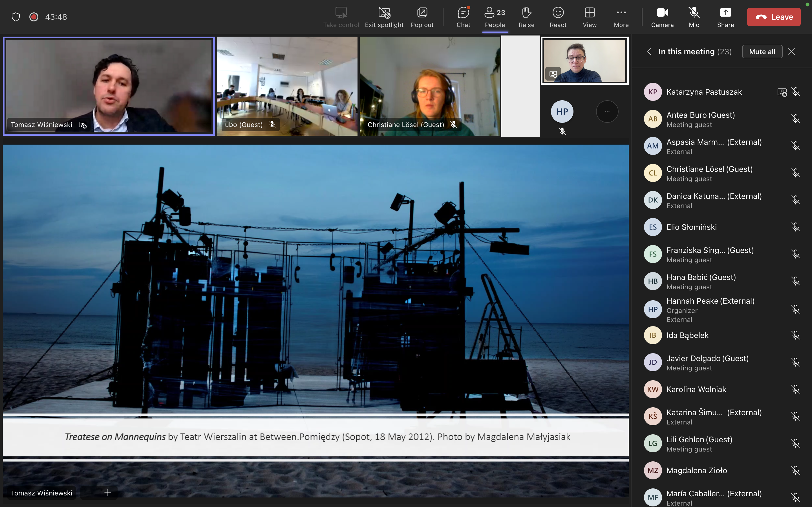The width and height of the screenshot is (812, 507).
Task: Click back chevron beside In this meeting
Action: click(649, 52)
